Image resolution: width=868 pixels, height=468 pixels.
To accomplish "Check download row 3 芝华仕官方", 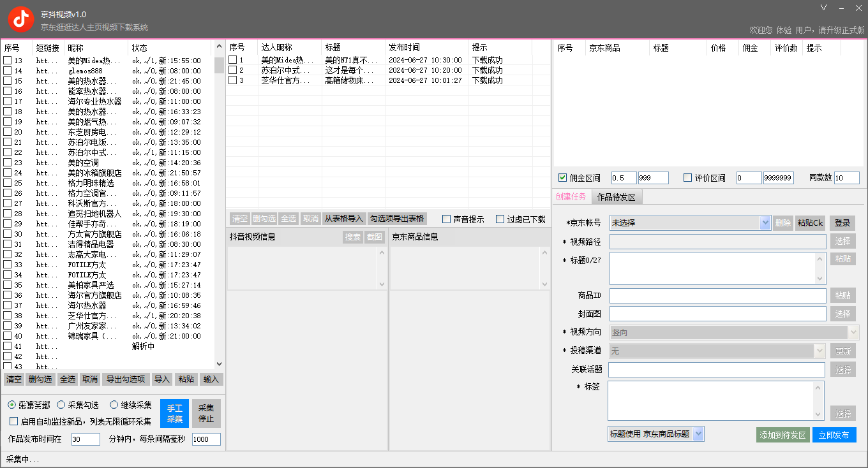I will coord(233,80).
